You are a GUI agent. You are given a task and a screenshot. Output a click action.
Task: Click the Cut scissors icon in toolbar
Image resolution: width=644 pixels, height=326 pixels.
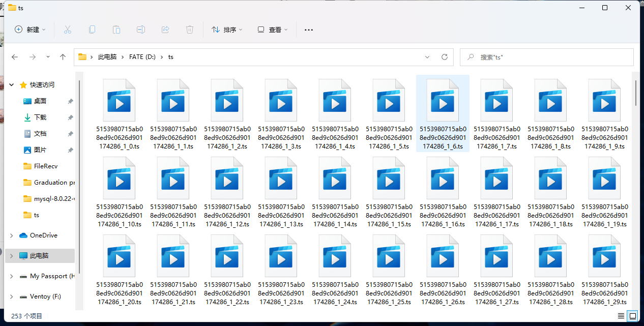[68, 29]
